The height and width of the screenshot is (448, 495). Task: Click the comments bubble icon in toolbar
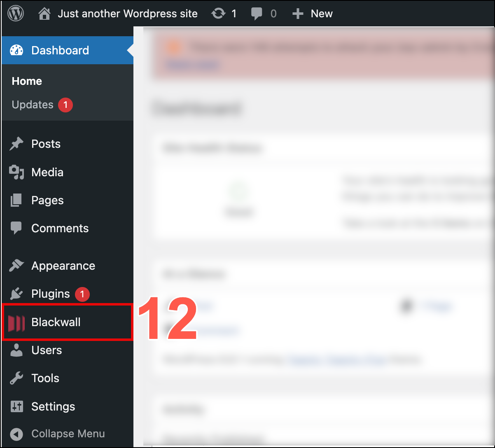[x=257, y=14]
